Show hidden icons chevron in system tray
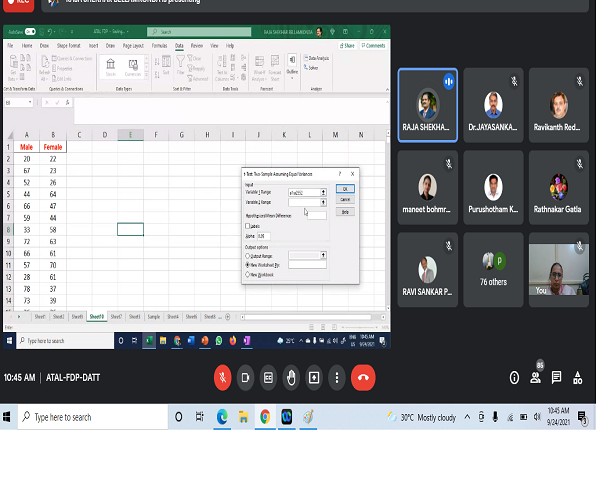600x500 pixels. [467, 417]
